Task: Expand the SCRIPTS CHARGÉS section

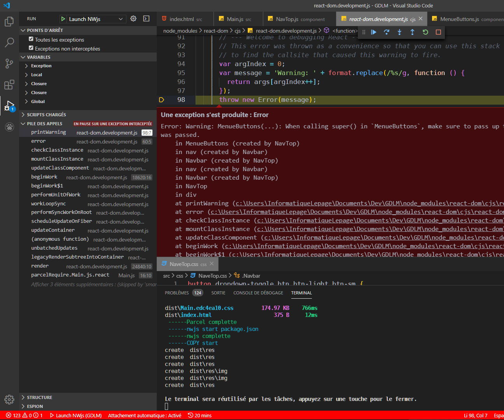Action: 46,115
